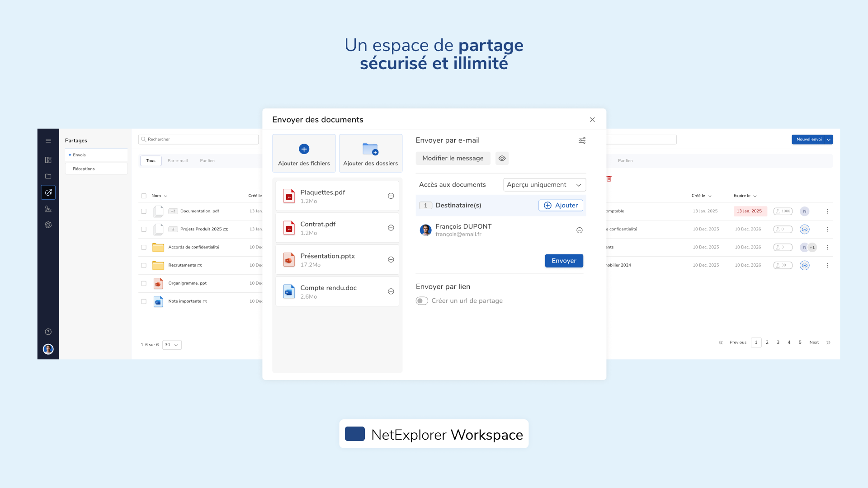Check the checkbox next to Organigramme.ppt
The image size is (868, 488).
click(x=144, y=283)
